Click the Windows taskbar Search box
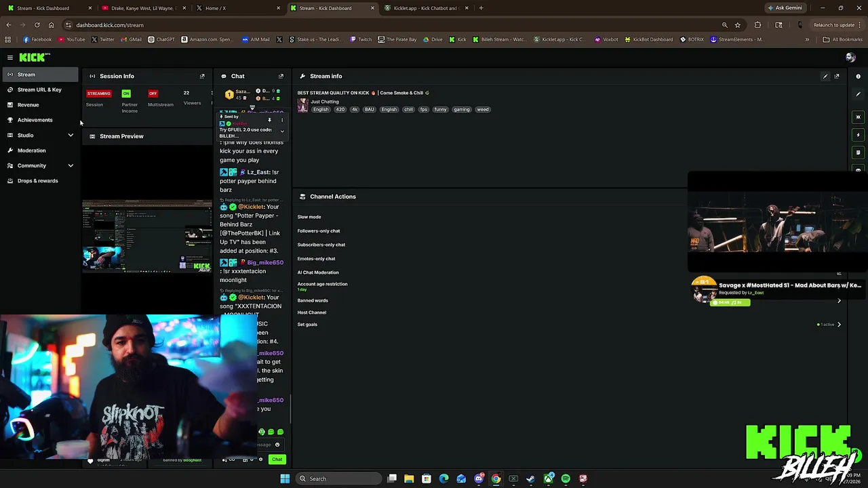The height and width of the screenshot is (488, 868). [x=339, y=479]
